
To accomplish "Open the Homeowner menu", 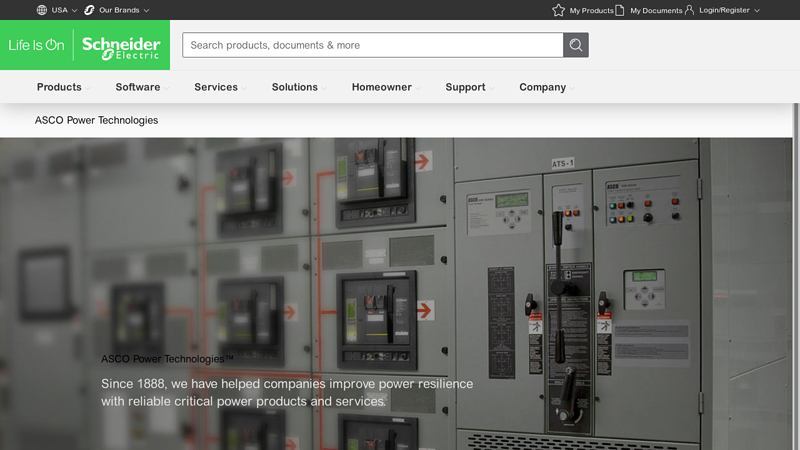I will [382, 87].
